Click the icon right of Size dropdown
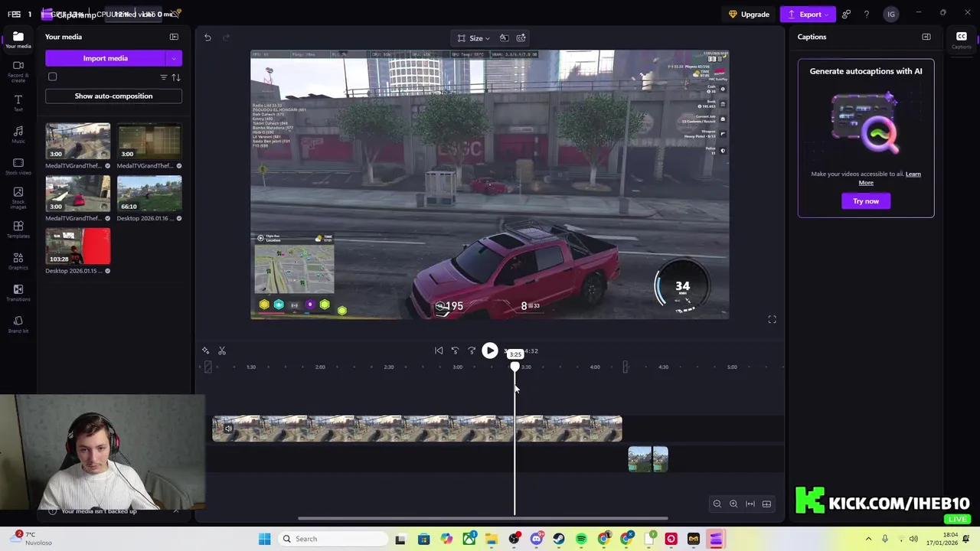Image resolution: width=980 pixels, height=551 pixels. coord(504,37)
